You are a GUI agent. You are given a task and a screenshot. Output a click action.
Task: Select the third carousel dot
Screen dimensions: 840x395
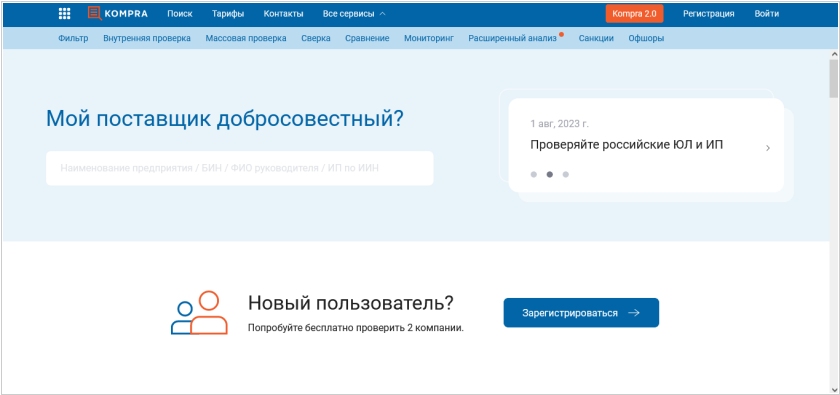pos(566,174)
